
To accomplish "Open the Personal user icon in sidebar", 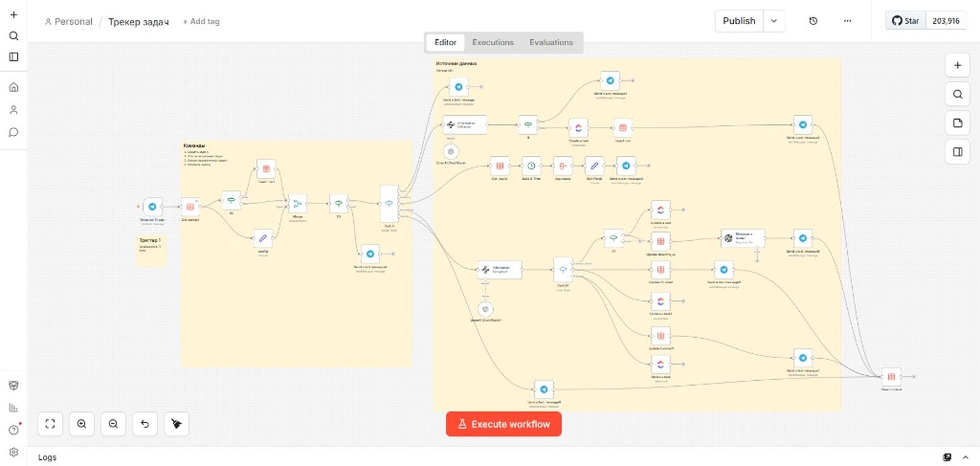I will (x=13, y=110).
